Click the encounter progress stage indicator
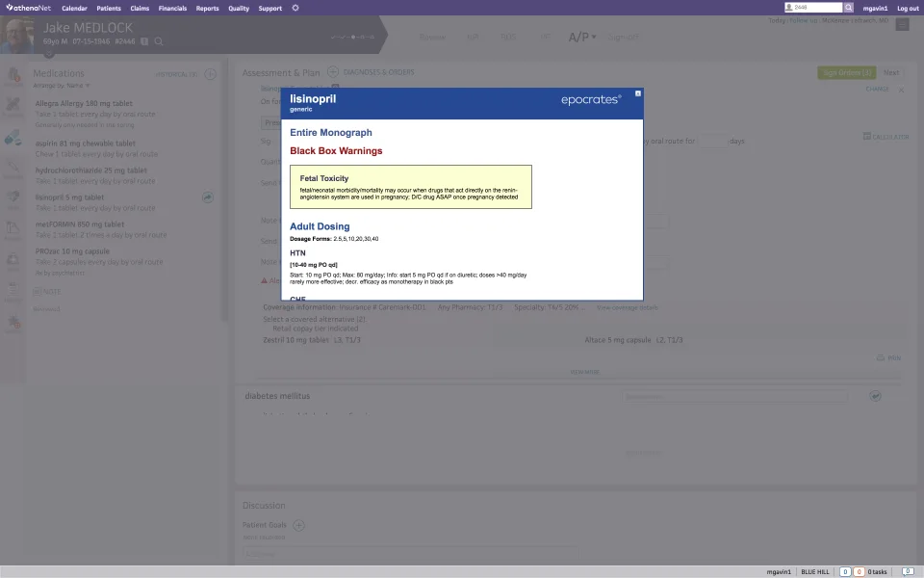924x578 pixels. 352,37
